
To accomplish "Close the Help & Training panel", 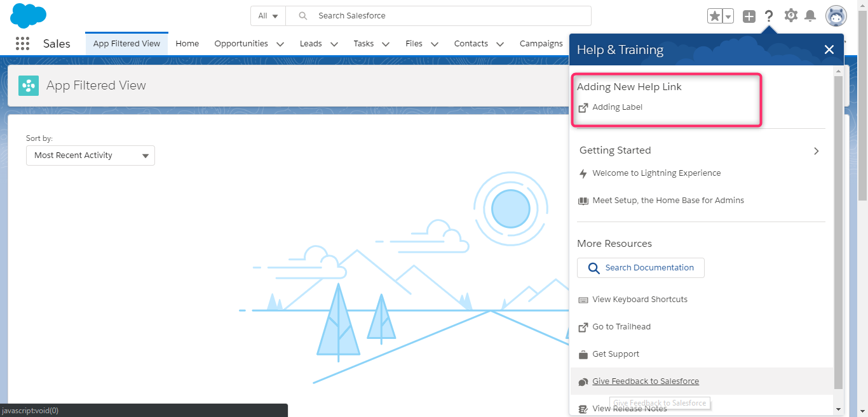I will 829,50.
